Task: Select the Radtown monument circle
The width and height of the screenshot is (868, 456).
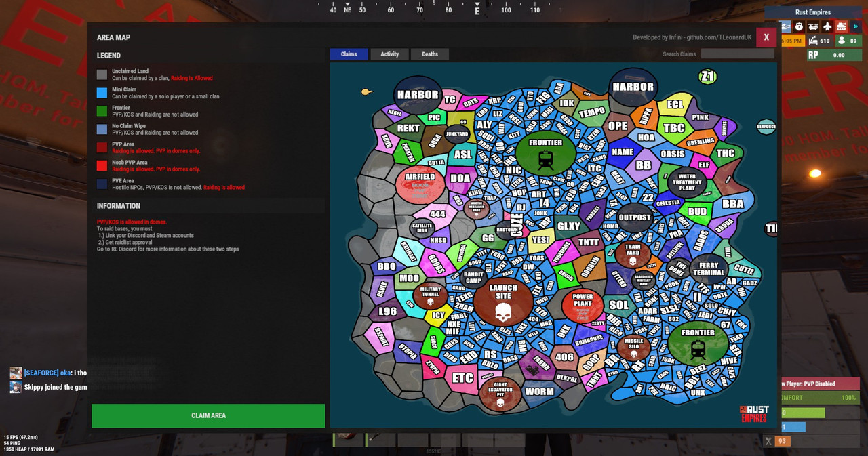Action: tap(507, 230)
